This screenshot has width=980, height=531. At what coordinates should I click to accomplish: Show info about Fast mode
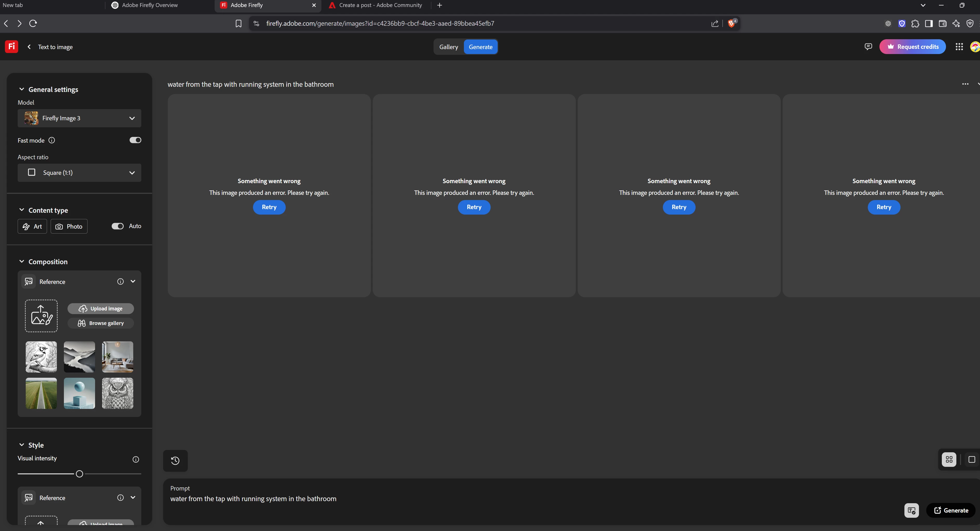(x=52, y=140)
